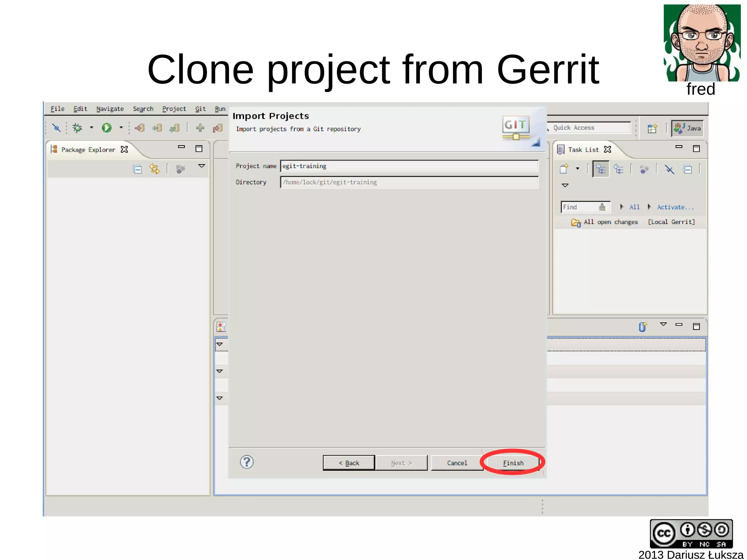Viewport: 747px width, 560px height.
Task: Click the New Task icon in Task List
Action: pyautogui.click(x=564, y=169)
